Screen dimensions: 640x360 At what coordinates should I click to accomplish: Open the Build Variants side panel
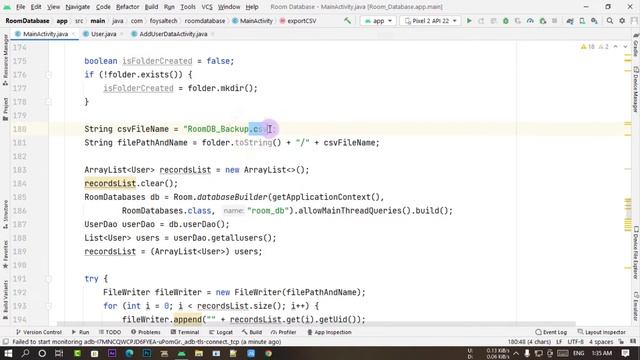click(5, 300)
